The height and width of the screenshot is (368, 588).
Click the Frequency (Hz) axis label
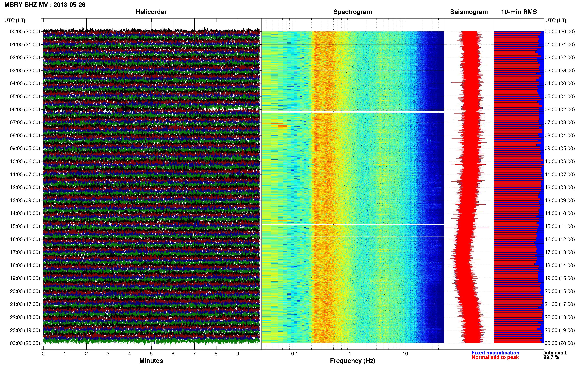tap(352, 361)
